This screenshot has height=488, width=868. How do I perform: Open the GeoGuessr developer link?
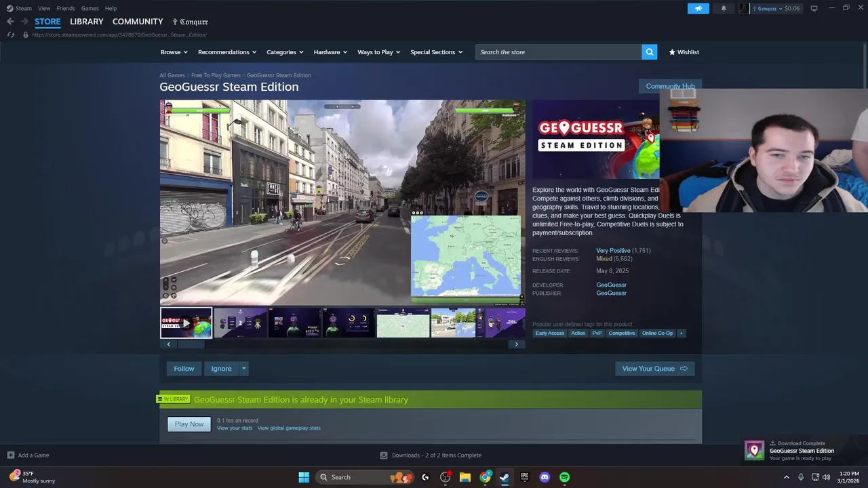[x=611, y=285]
